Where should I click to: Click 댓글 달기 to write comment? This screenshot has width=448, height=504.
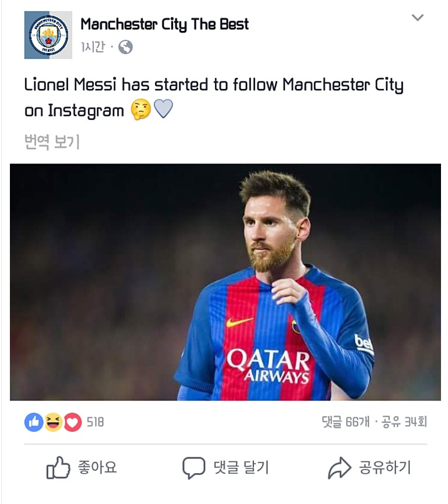coord(241,467)
